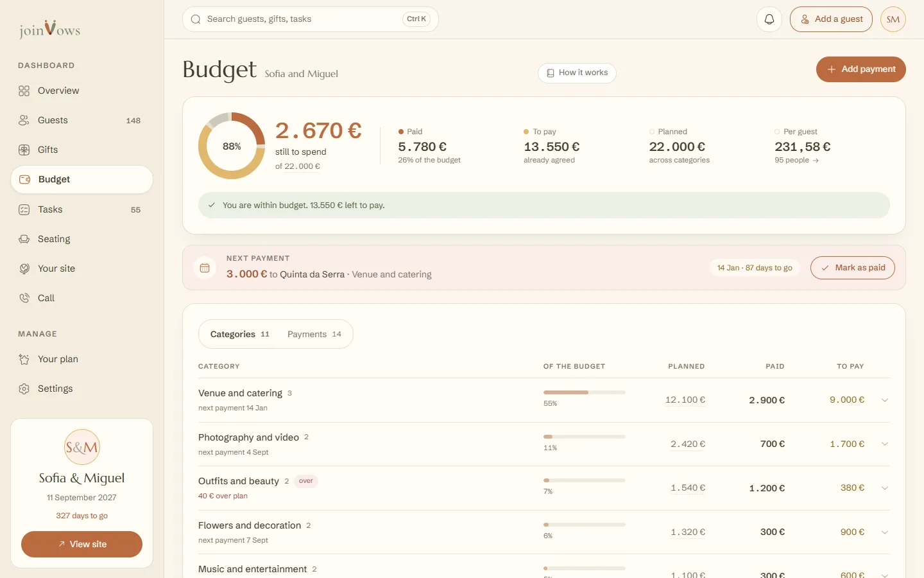Open the notifications bell
This screenshot has width=924, height=578.
769,19
